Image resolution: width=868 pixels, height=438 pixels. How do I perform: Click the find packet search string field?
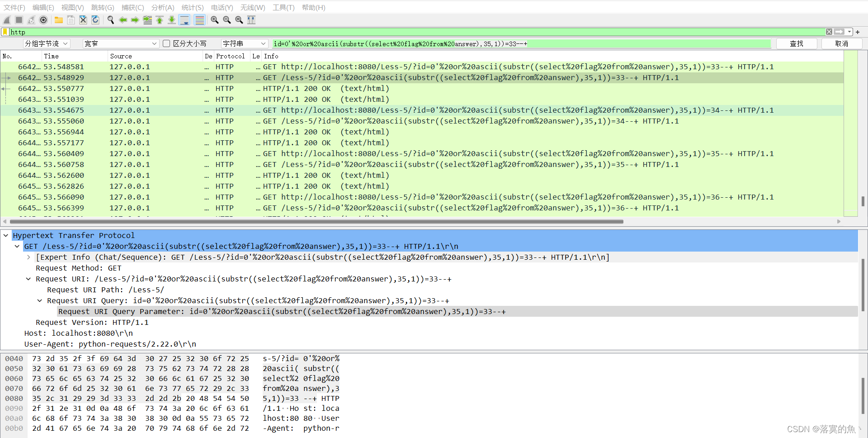click(522, 43)
